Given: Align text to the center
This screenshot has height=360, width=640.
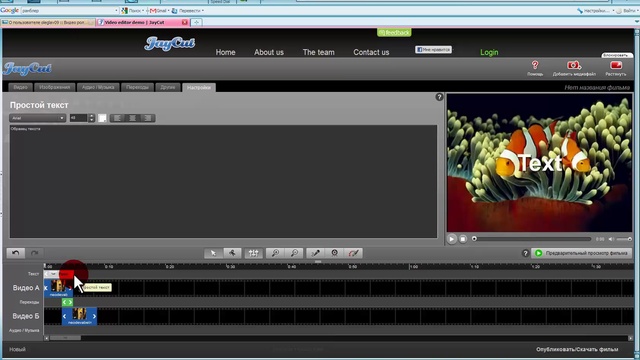Looking at the screenshot, I should pos(133,118).
